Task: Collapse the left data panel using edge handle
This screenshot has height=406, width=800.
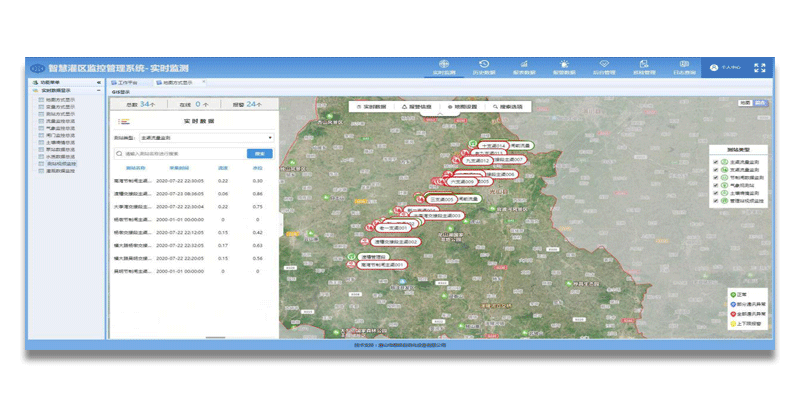Action: tap(281, 223)
